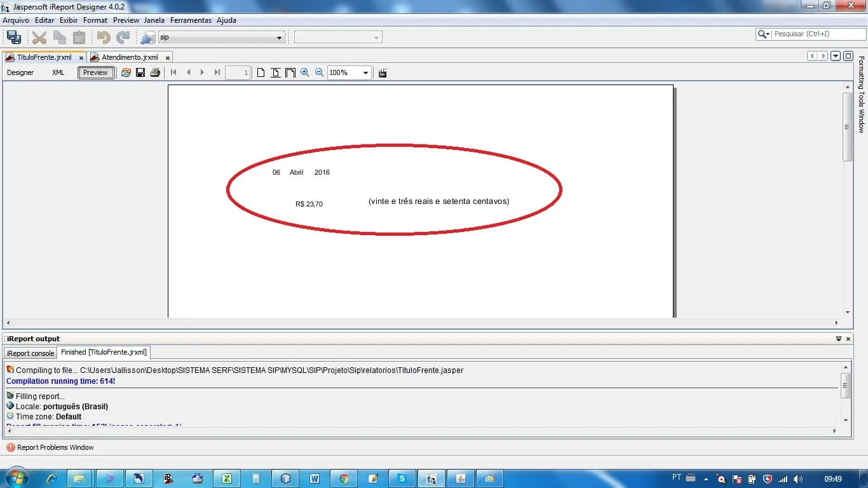Open the Ferramentas menu
Viewport: 868px width, 488px height.
pyautogui.click(x=191, y=20)
